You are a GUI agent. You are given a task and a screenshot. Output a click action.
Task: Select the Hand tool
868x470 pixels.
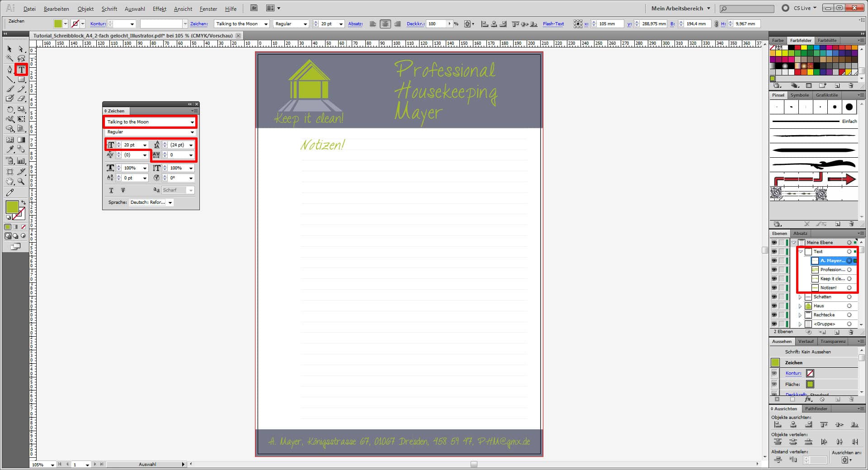9,181
